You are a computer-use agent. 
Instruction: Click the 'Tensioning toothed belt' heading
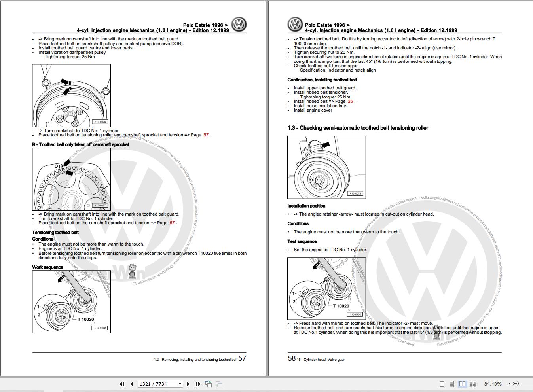click(x=55, y=233)
